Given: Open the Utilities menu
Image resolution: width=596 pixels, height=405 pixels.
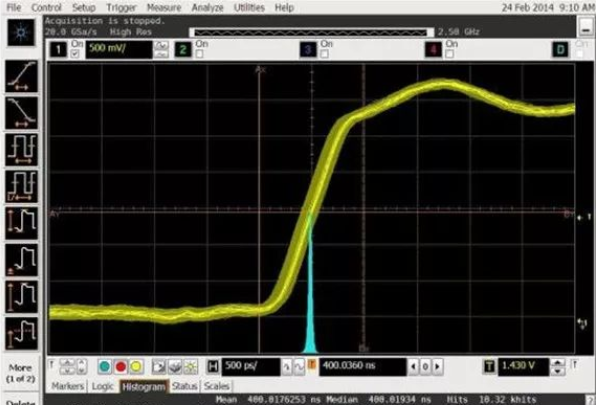Looking at the screenshot, I should 249,8.
